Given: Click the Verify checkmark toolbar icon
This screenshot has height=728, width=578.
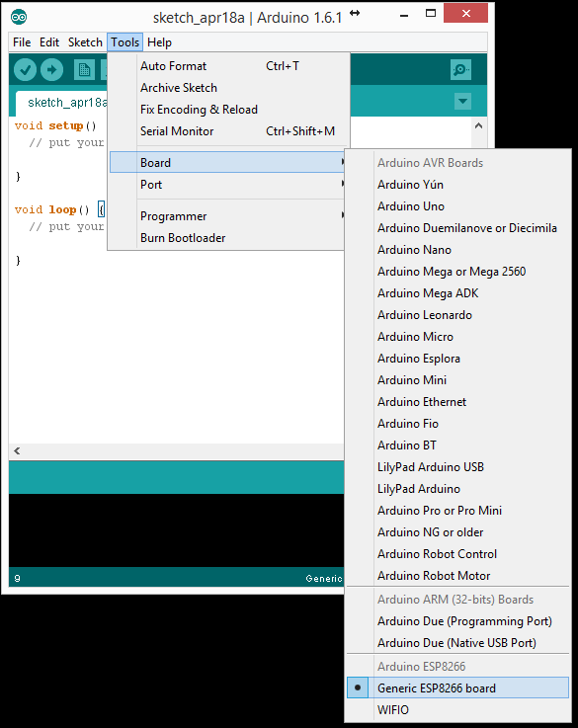Looking at the screenshot, I should (x=25, y=70).
